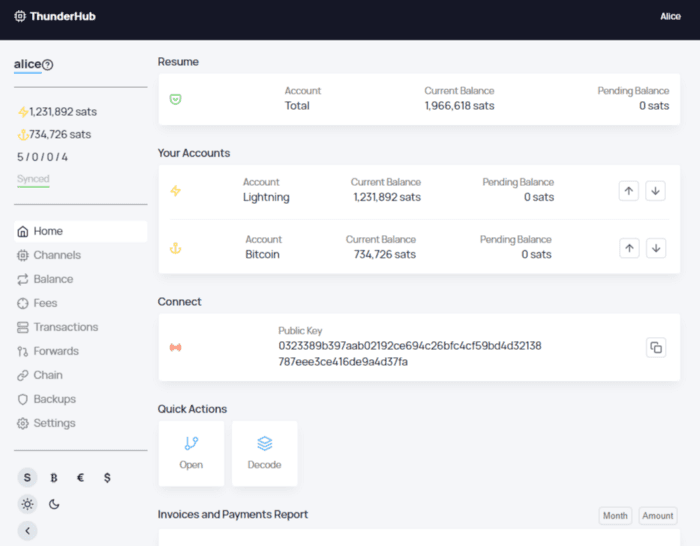Enable dark theme with moon icon

[54, 504]
